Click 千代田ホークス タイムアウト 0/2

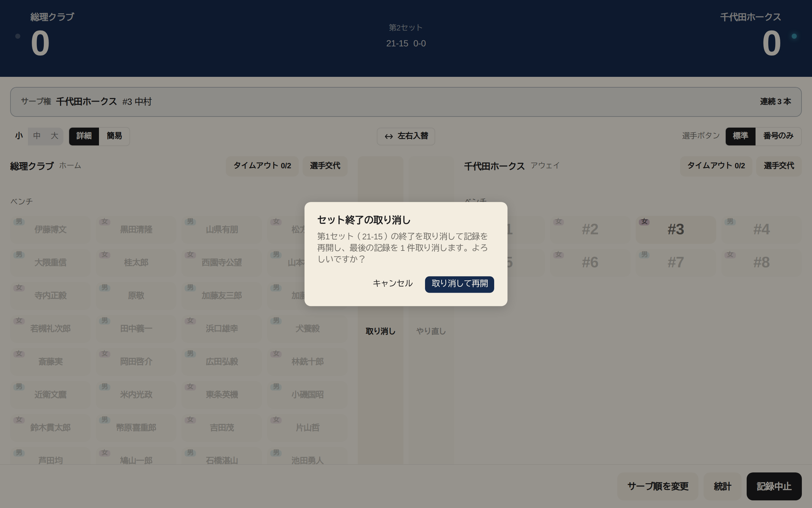coord(716,166)
